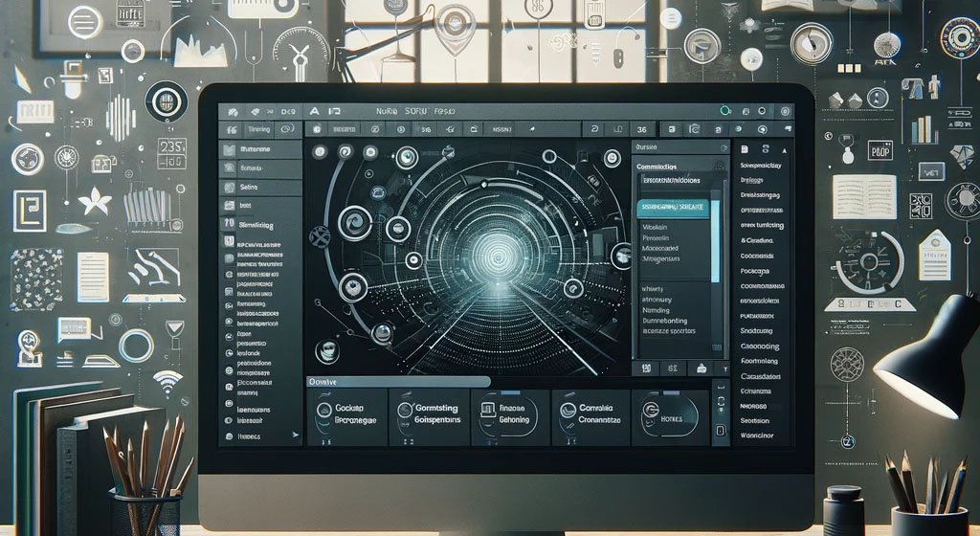Viewport: 980px width, 536px height.
Task: Expand the Commissions section header
Action: pos(663,166)
